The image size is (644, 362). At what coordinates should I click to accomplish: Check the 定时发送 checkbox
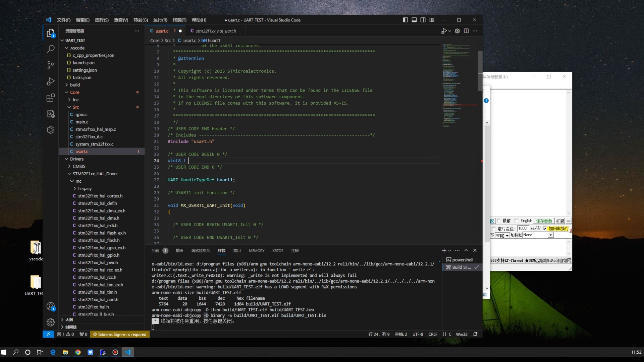tap(494, 229)
